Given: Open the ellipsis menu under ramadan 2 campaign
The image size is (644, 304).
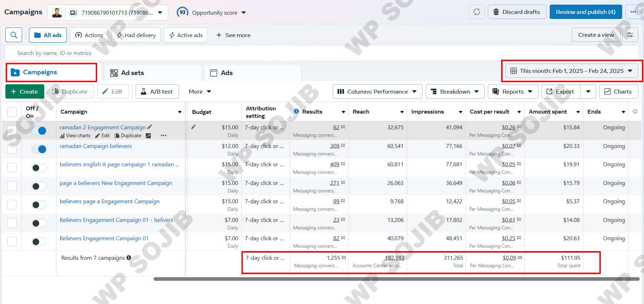Looking at the screenshot, I should 164,136.
